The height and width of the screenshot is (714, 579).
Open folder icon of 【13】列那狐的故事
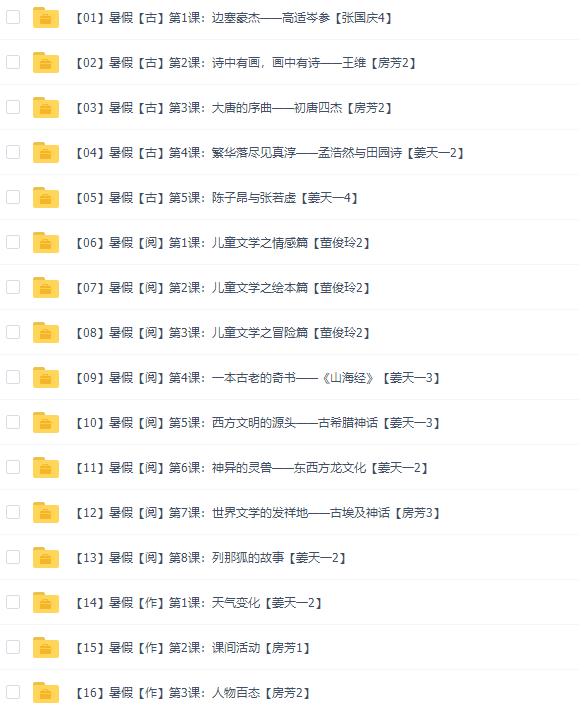[46, 557]
